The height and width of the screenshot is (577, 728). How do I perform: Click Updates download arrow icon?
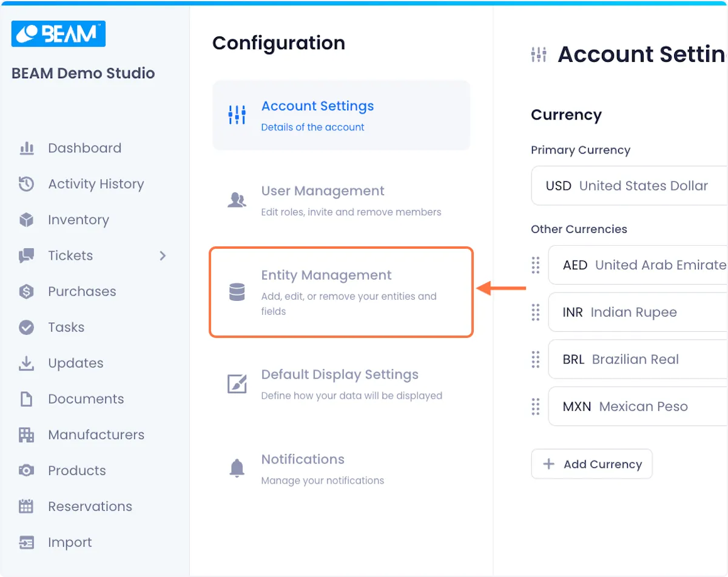coord(26,363)
